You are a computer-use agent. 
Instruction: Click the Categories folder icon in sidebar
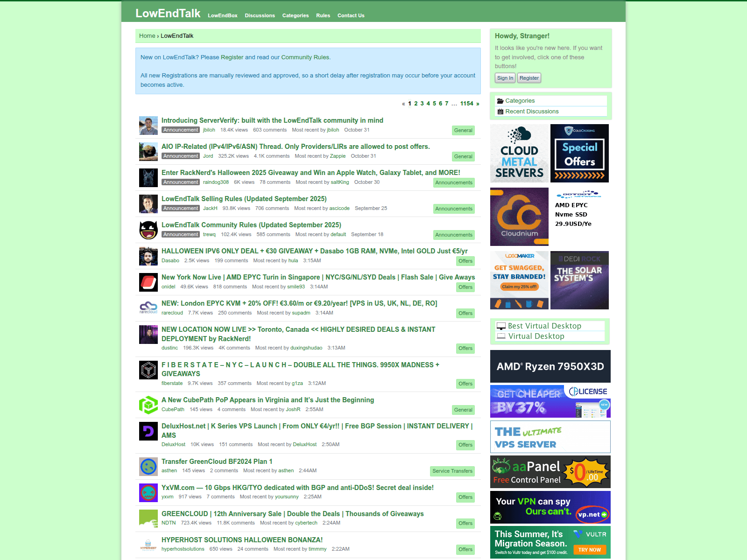pyautogui.click(x=500, y=101)
